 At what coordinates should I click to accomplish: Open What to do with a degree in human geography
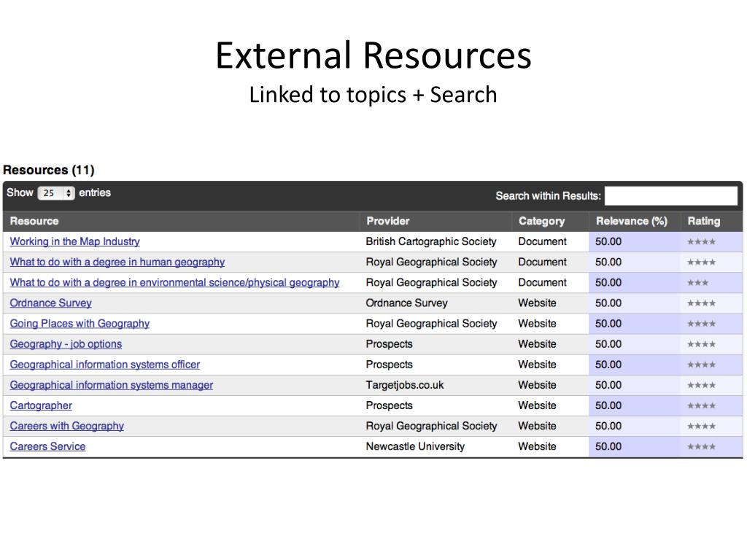point(117,262)
